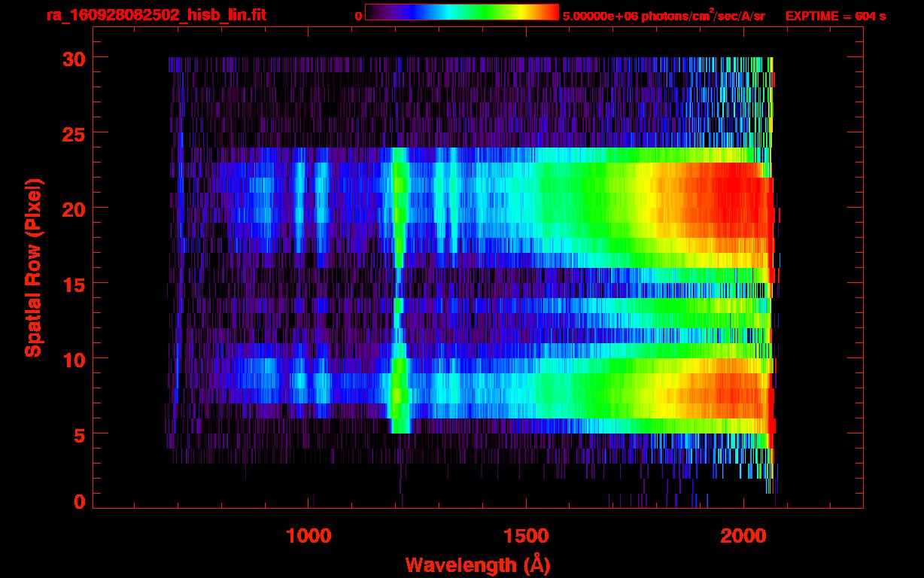Click the x-axis tick label 1500

coord(525,536)
